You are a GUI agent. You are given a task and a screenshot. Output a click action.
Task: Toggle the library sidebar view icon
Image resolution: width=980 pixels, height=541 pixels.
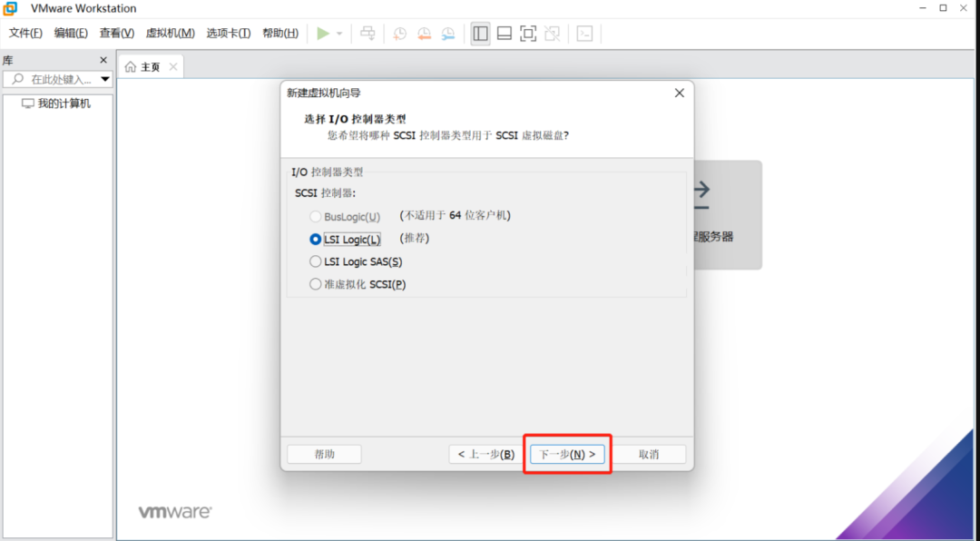481,34
